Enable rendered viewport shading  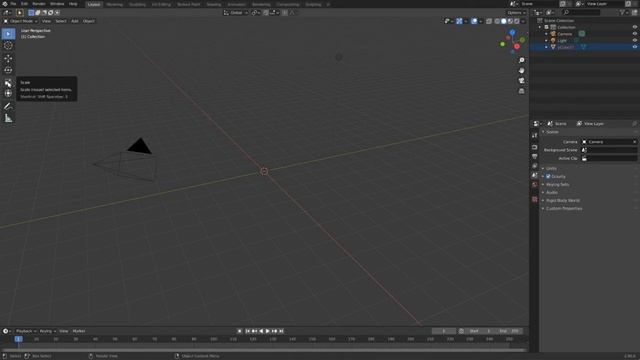517,21
